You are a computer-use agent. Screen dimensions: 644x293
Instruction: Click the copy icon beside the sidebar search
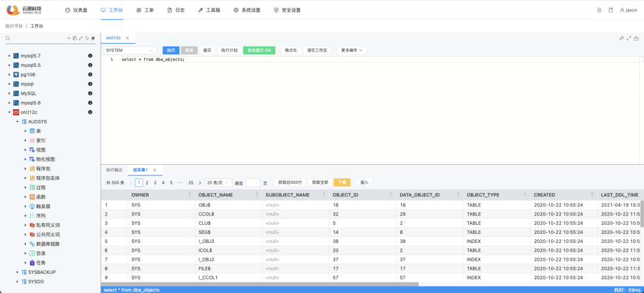(75, 38)
